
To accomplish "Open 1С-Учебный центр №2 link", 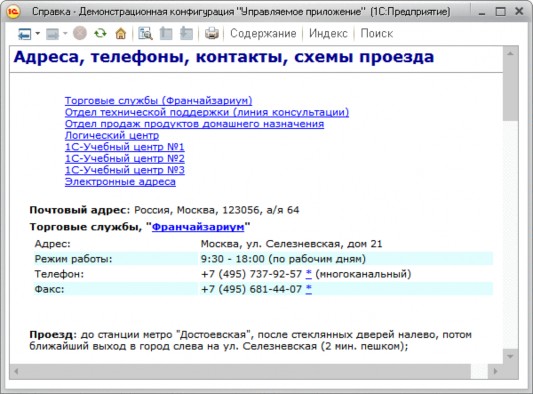I will 124,158.
